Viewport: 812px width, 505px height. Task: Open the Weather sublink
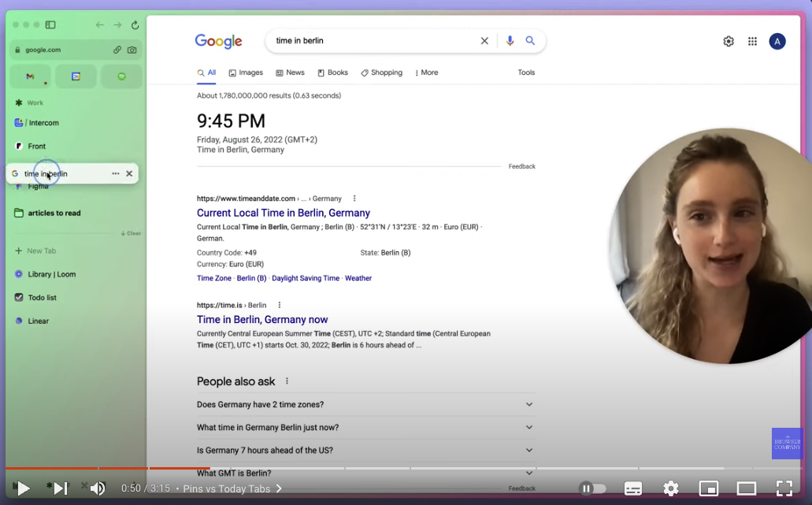(x=358, y=278)
